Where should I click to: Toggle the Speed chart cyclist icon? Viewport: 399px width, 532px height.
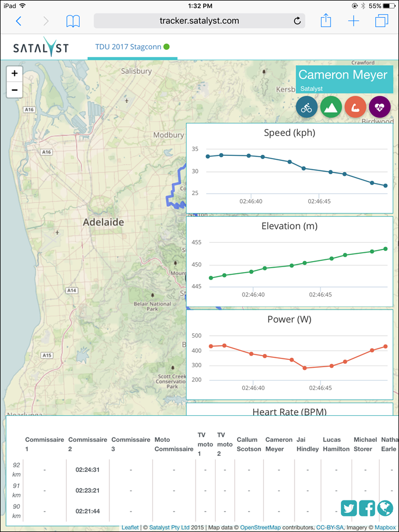(x=307, y=106)
